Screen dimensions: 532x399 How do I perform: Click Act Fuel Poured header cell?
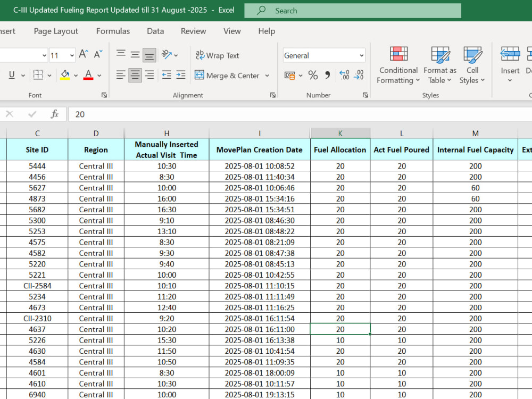point(401,149)
